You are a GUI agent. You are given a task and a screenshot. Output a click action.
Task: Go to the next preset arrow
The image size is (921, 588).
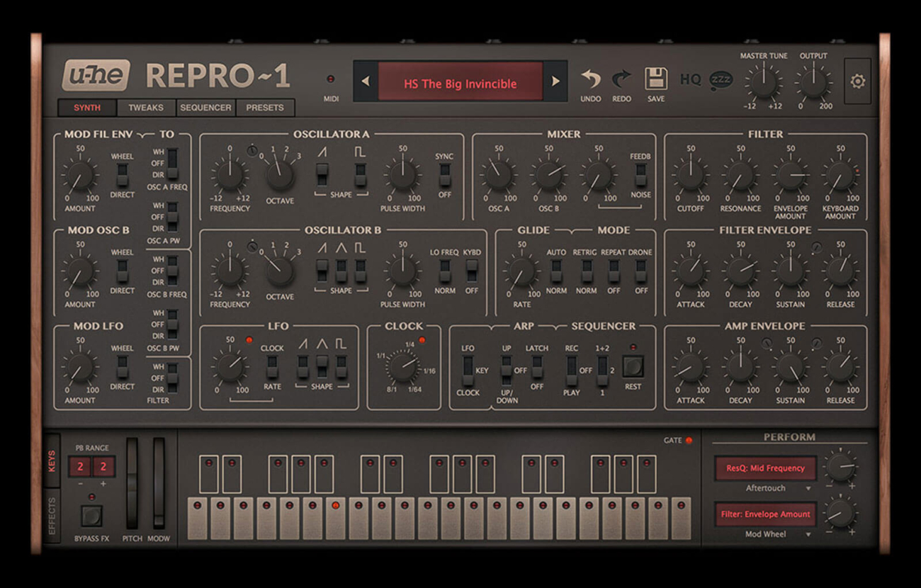point(555,81)
